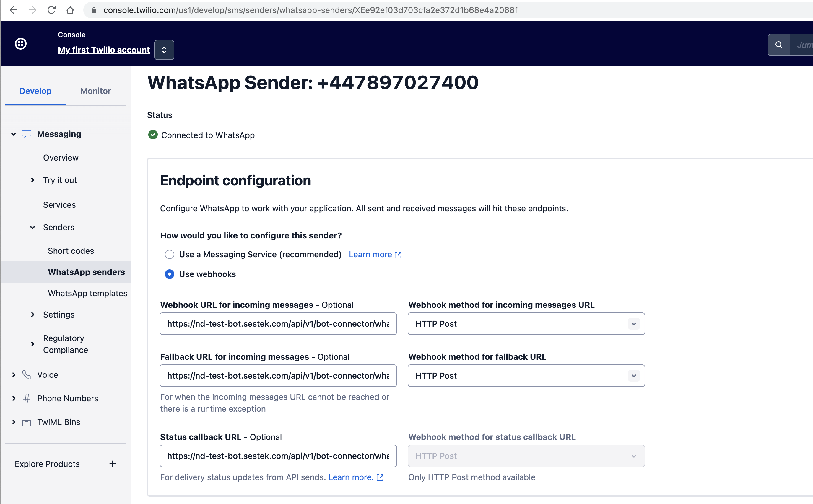Click the search magnifier icon
The height and width of the screenshot is (504, 813).
point(779,45)
